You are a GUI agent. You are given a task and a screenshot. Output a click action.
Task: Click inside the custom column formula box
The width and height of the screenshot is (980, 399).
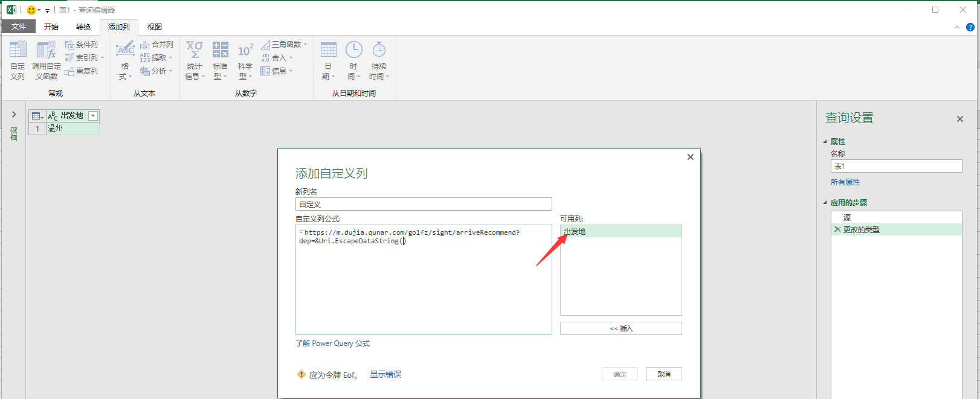424,279
